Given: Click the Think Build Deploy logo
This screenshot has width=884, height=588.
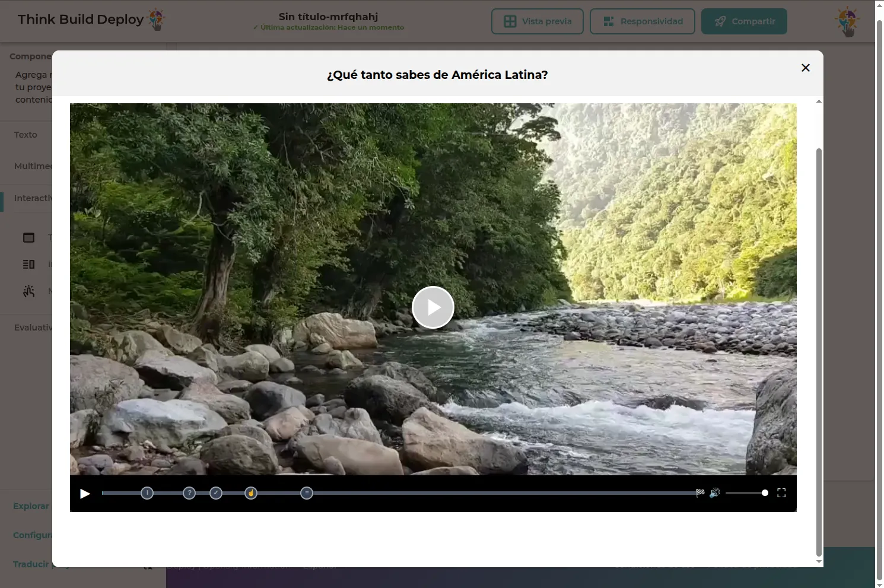Looking at the screenshot, I should click(91, 20).
